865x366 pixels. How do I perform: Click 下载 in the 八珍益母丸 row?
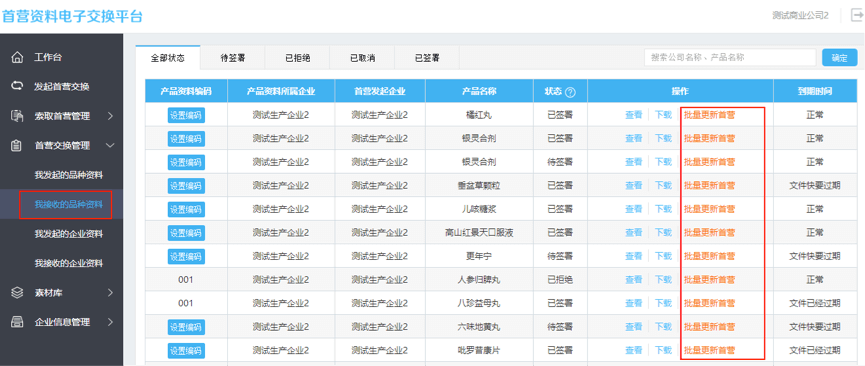coord(663,303)
